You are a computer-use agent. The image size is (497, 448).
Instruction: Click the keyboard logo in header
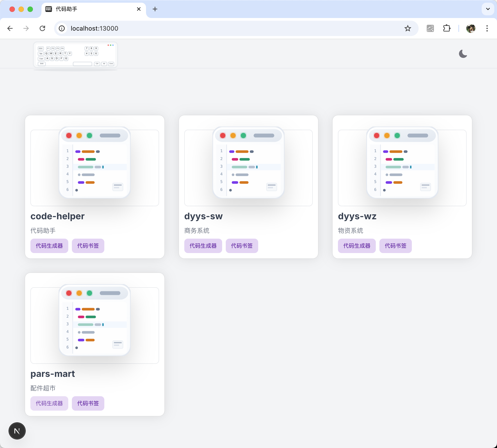coord(75,55)
